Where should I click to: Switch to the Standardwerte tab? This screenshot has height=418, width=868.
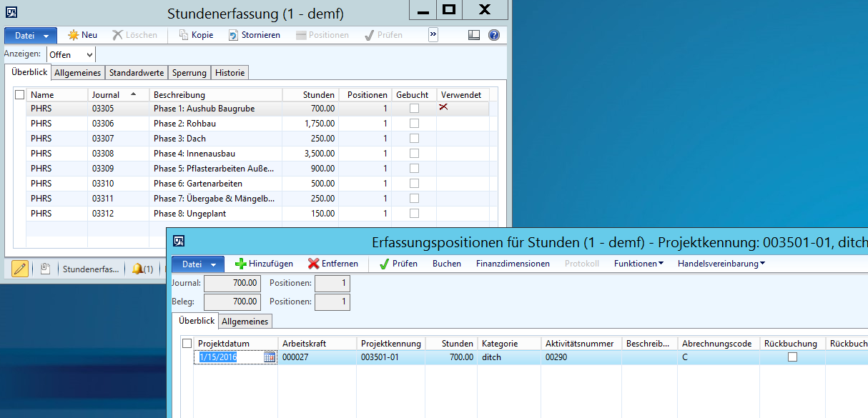coord(136,73)
